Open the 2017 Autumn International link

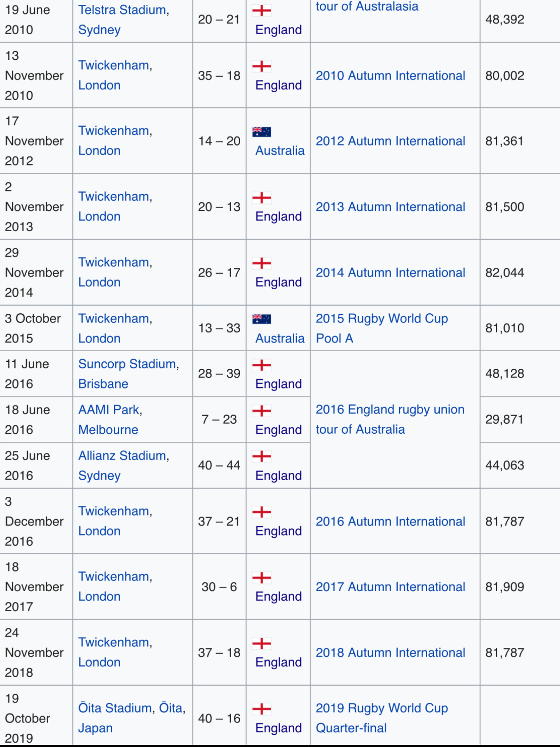[x=390, y=587]
